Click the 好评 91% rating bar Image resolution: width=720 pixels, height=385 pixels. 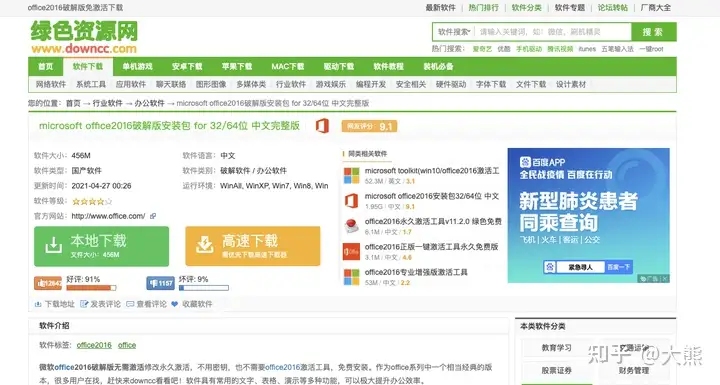91,288
